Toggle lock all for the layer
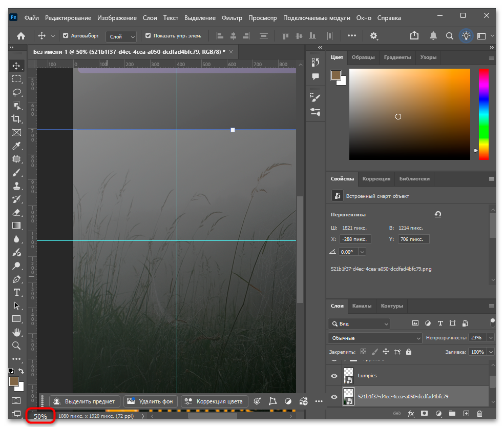This screenshot has width=504, height=427. click(x=409, y=352)
